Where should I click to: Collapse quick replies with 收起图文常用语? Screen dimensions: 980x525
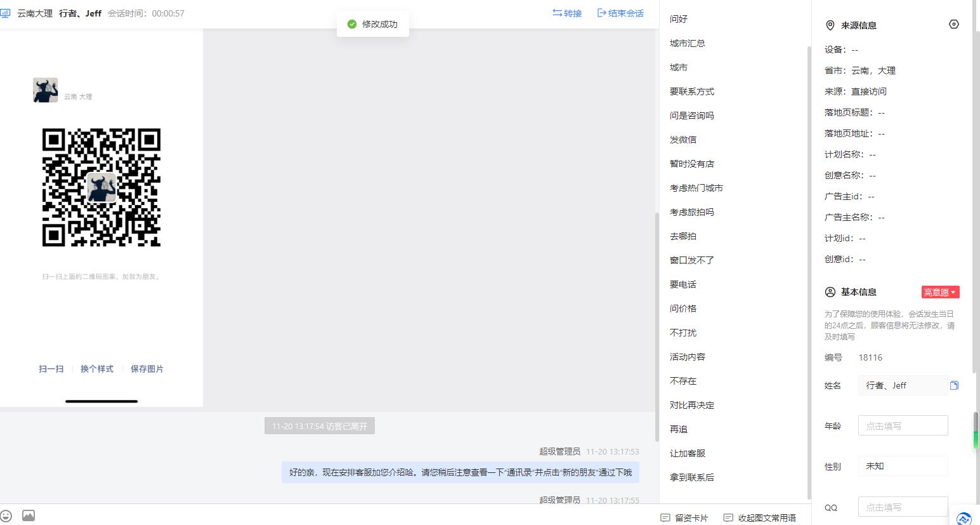pyautogui.click(x=759, y=518)
